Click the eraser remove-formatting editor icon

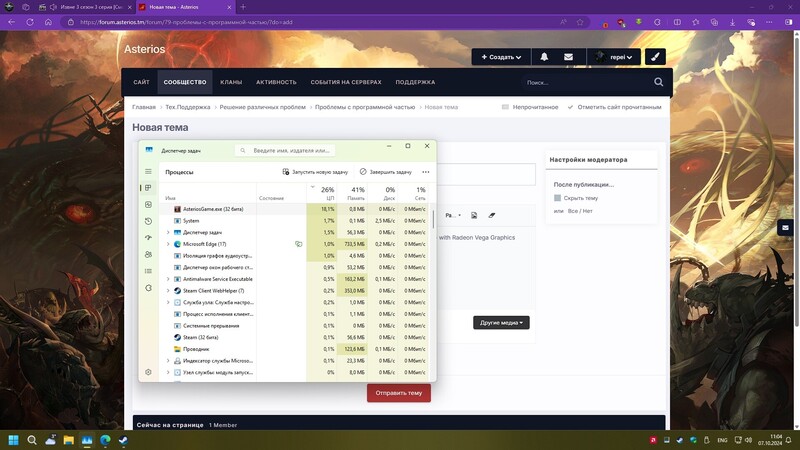pos(492,215)
